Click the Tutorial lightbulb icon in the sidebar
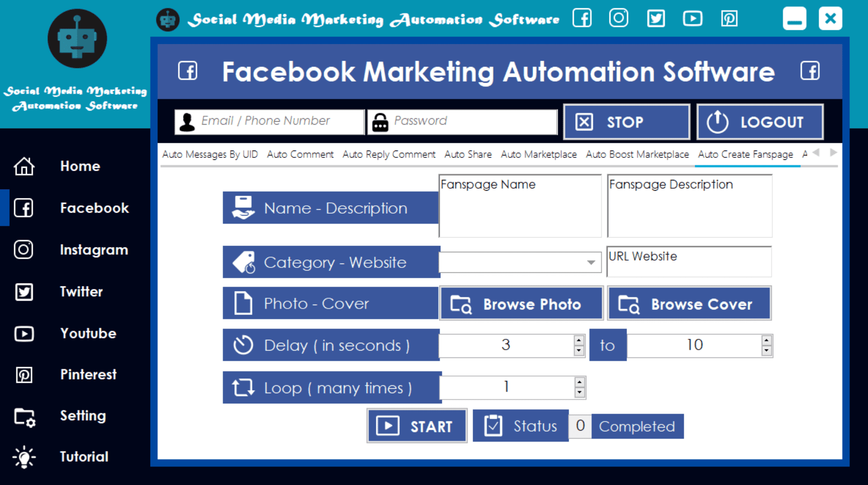Screen dimensions: 868x485 coord(24,457)
